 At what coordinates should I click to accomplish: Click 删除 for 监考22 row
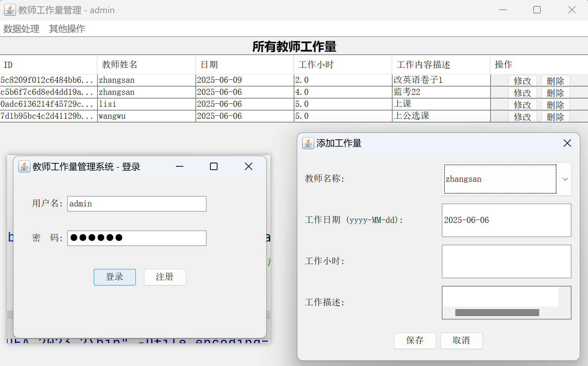555,93
